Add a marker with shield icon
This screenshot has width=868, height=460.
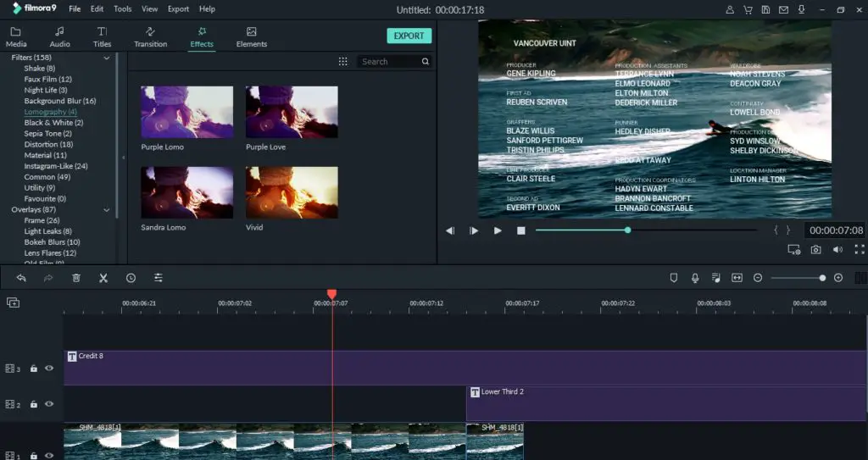click(674, 278)
